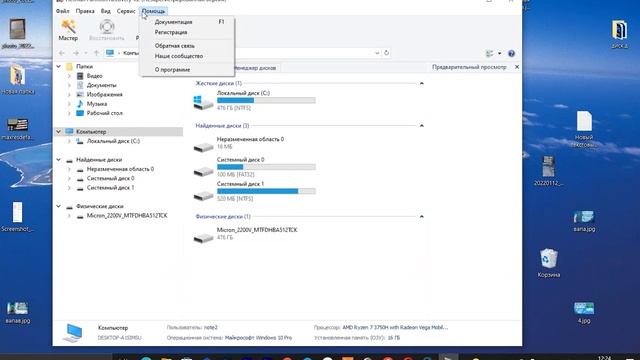Viewport: 640px width, 360px height.
Task: Collapse the Физические диски tree node
Action: point(59,207)
